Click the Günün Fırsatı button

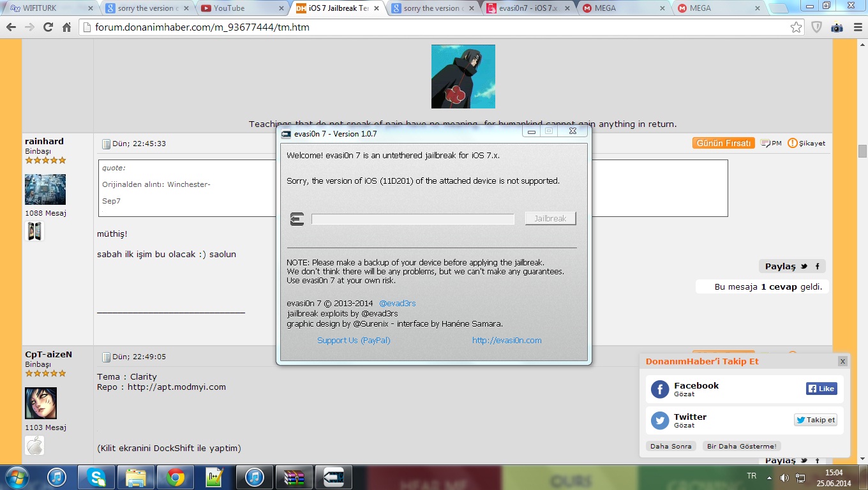point(723,143)
